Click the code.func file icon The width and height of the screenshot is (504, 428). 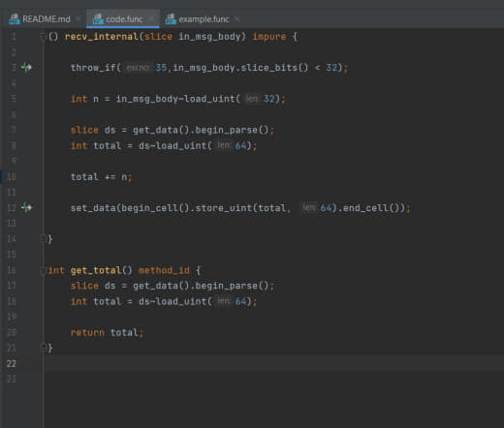pyautogui.click(x=98, y=19)
